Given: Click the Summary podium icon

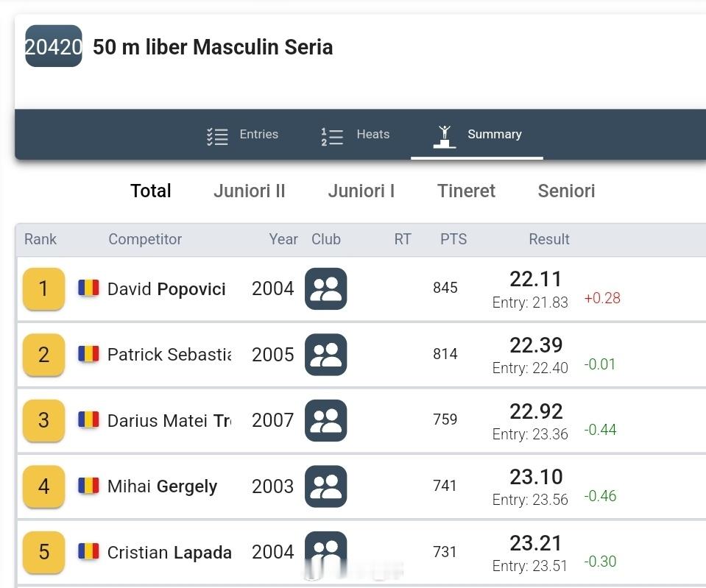Looking at the screenshot, I should tap(444, 135).
